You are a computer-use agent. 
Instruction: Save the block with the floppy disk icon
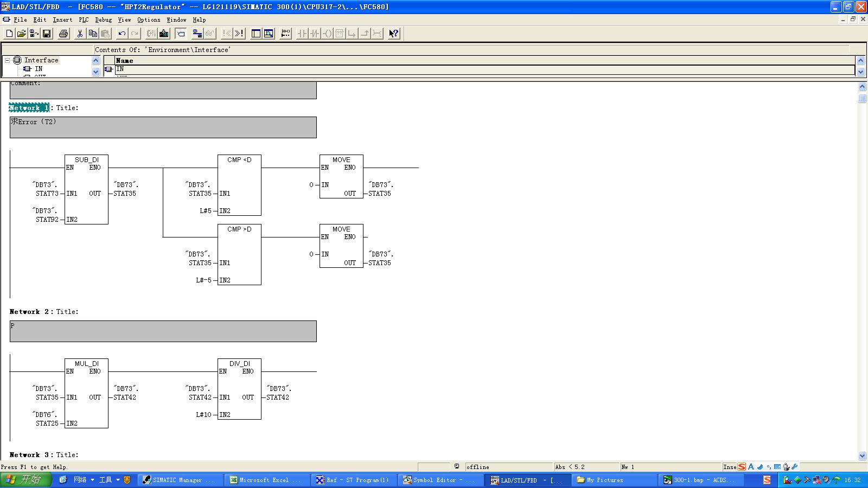[x=47, y=34]
